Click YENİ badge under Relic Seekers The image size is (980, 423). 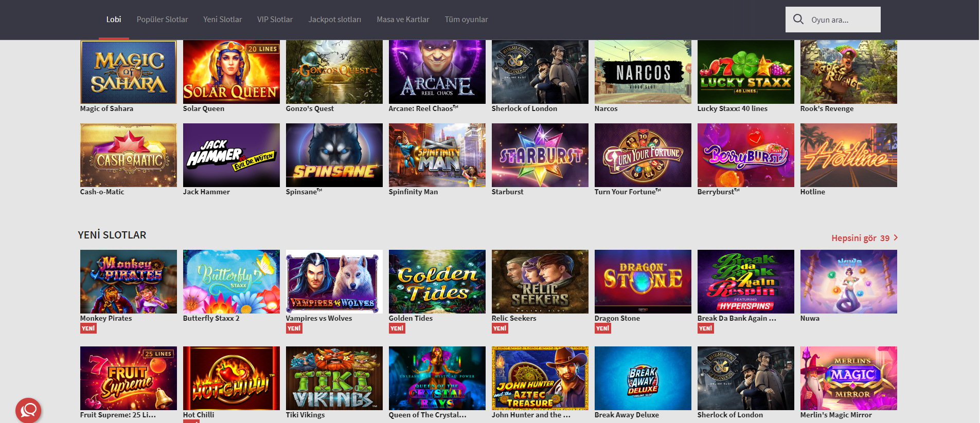500,328
